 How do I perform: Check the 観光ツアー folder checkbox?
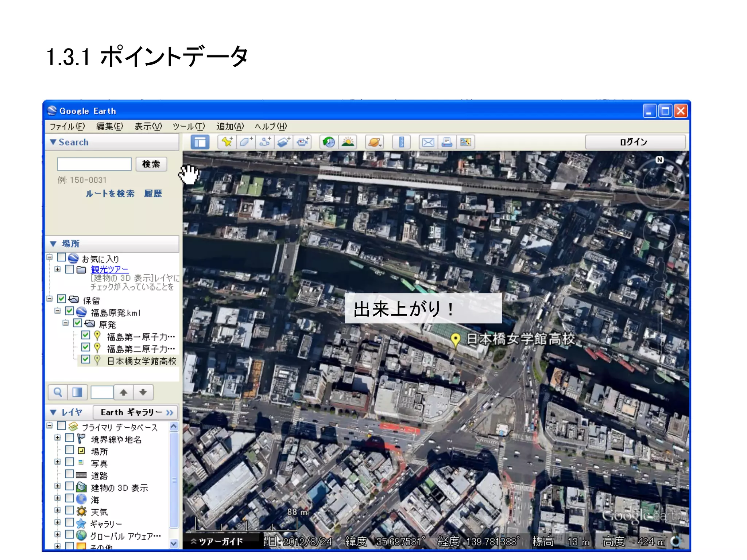69,269
